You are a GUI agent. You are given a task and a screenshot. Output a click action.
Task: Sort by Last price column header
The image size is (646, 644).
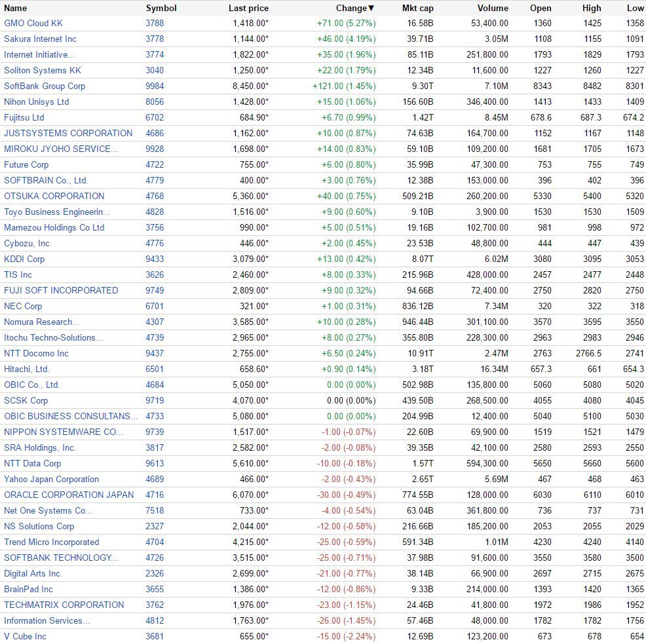click(248, 9)
